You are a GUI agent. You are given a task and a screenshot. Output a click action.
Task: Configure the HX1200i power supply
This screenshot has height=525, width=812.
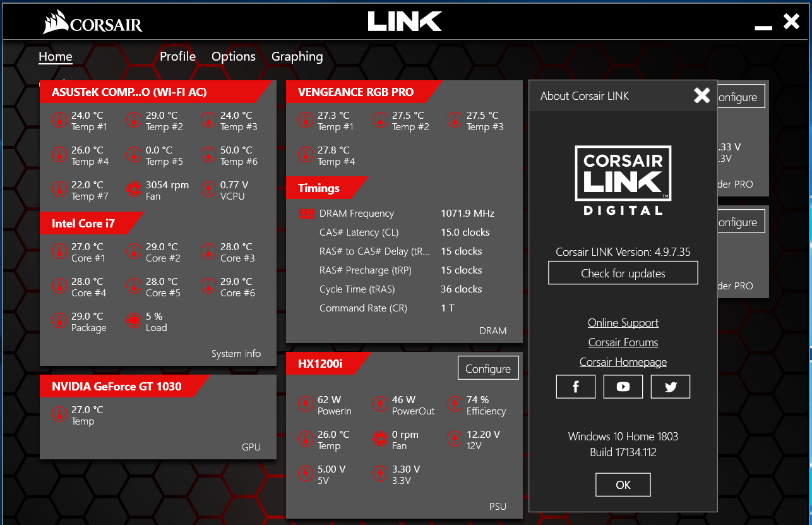(488, 368)
